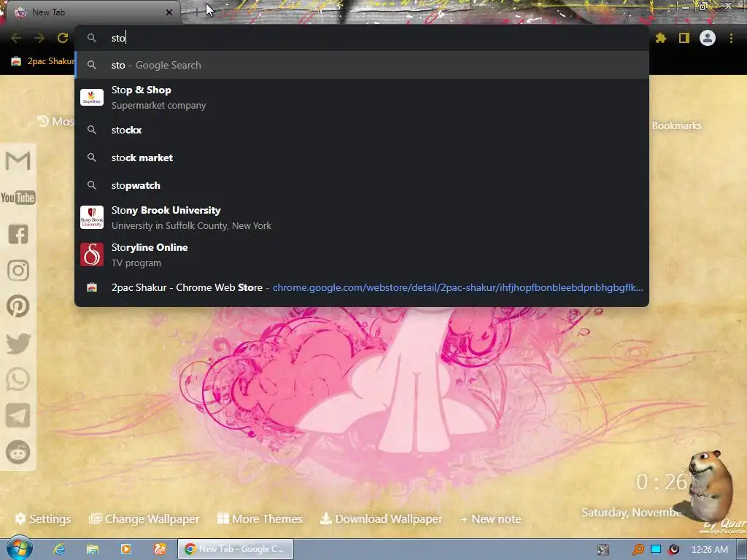The image size is (747, 560).
Task: Open More Themes
Action: (260, 518)
